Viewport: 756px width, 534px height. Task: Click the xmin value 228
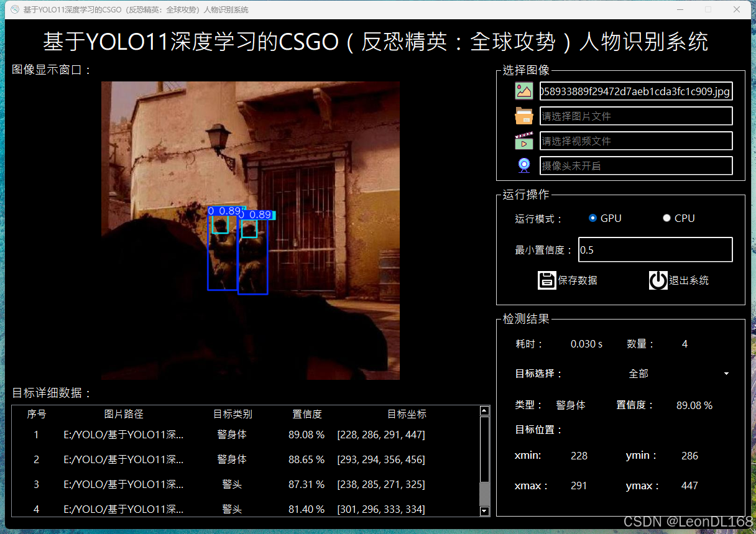pyautogui.click(x=579, y=456)
